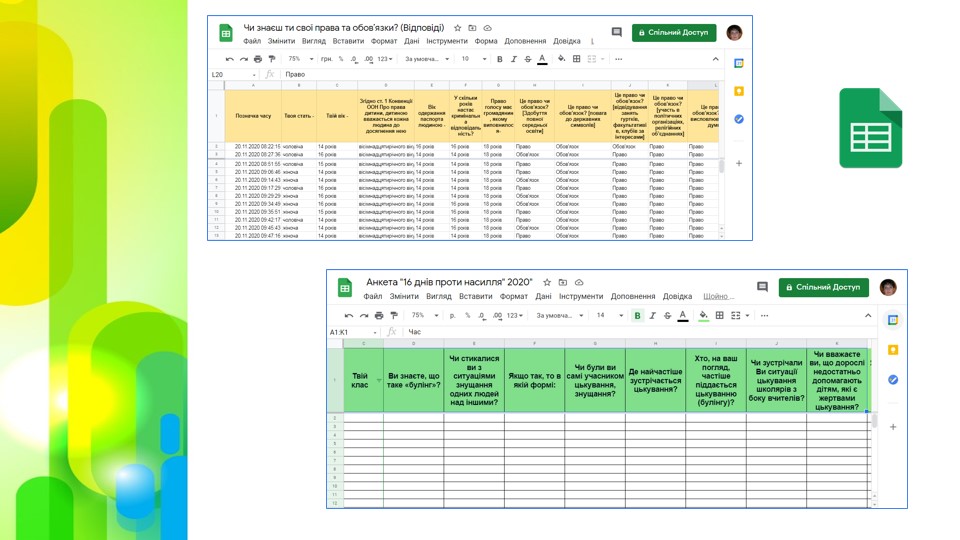Image resolution: width=960 pixels, height=540 pixels.
Task: Star the 'Анкета 16 днів проти насилля' document
Action: [x=547, y=282]
